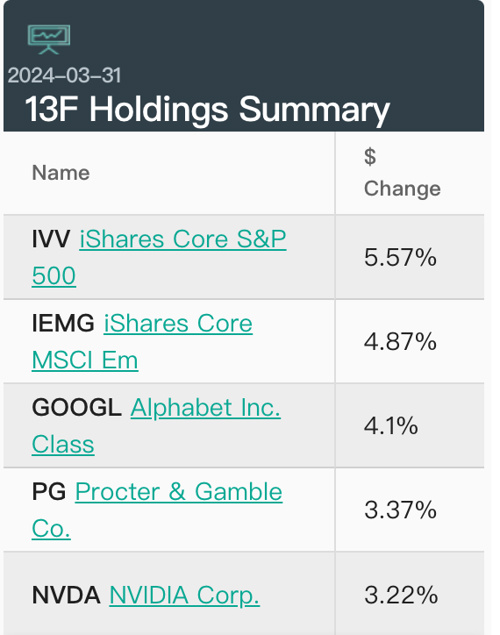Viewport: 500px width, 635px height.
Task: Click the $ Change column header
Action: [402, 173]
